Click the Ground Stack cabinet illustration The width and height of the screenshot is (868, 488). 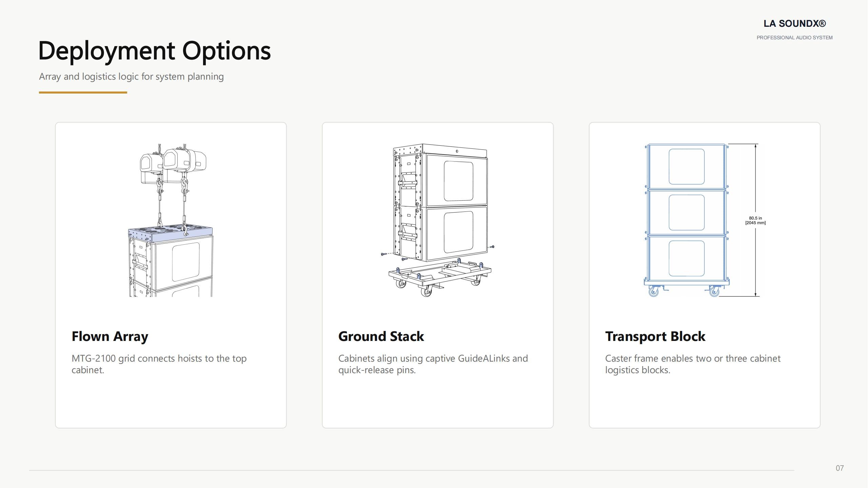[x=438, y=220]
